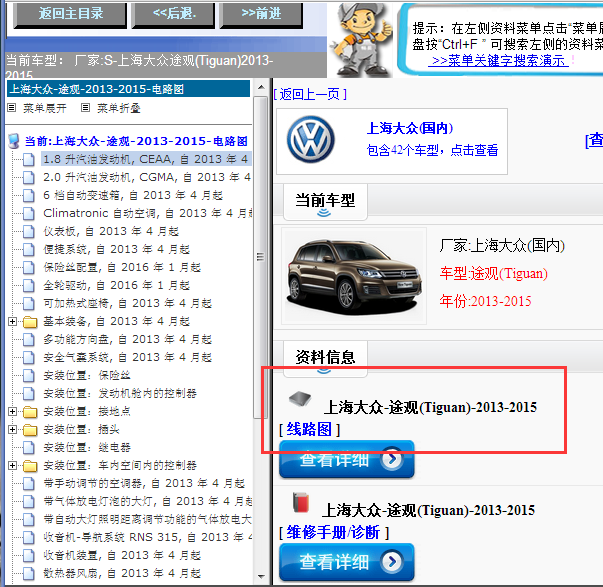The image size is (603, 587).
Task: Click page icon of 6 档自动变速箱 item
Action: click(29, 196)
